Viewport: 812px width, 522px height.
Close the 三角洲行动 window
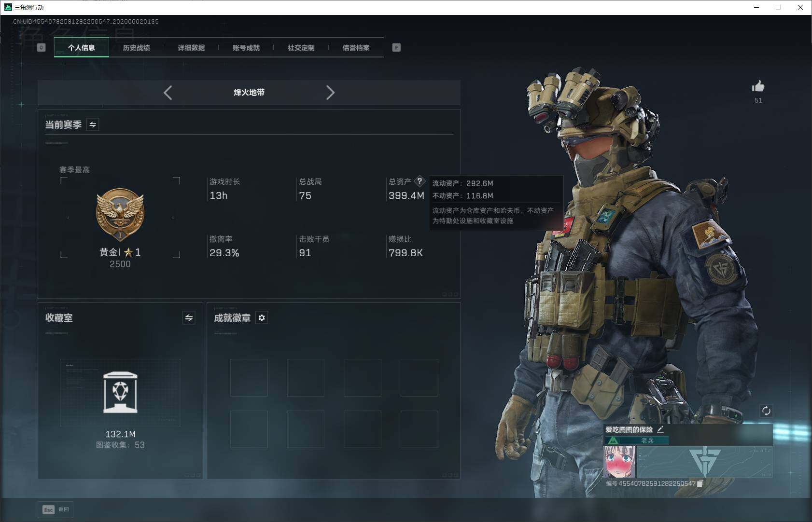tap(800, 7)
